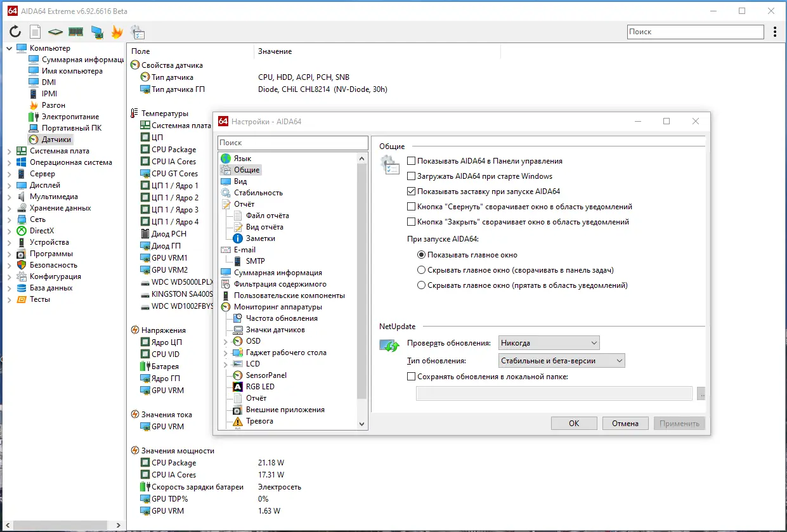
Task: Select the Язык globe icon in settings
Action: (226, 159)
